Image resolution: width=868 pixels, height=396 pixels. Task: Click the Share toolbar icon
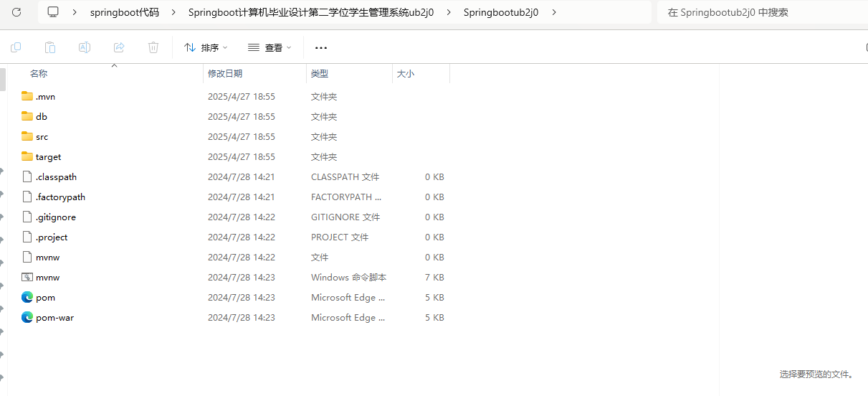(x=119, y=47)
